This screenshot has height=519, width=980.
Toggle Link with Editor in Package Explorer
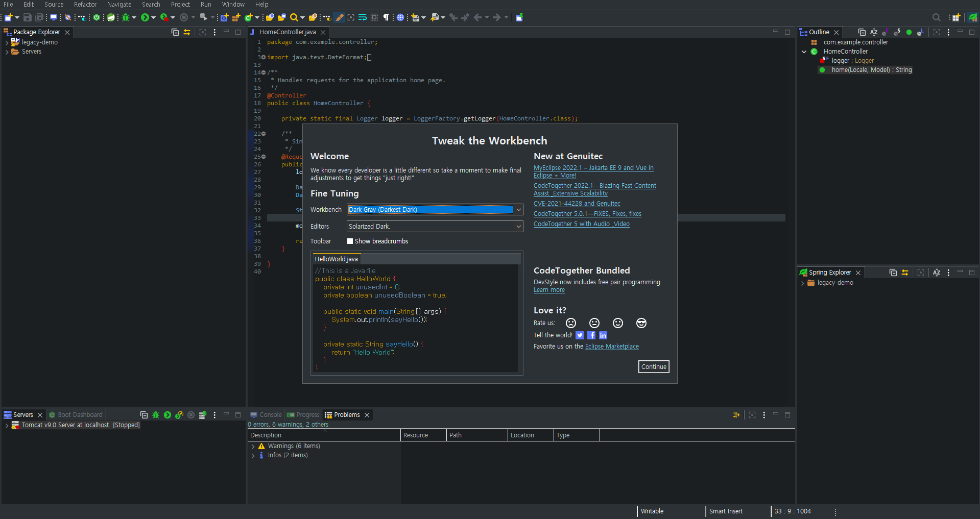click(187, 32)
